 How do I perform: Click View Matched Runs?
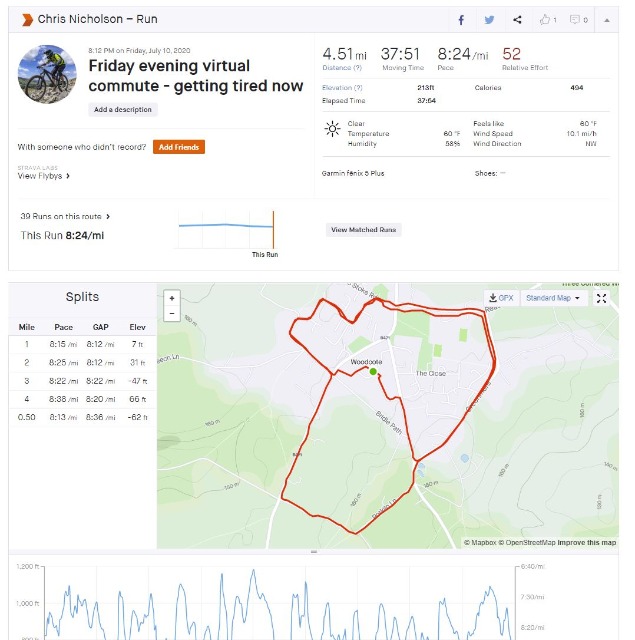pyautogui.click(x=364, y=230)
